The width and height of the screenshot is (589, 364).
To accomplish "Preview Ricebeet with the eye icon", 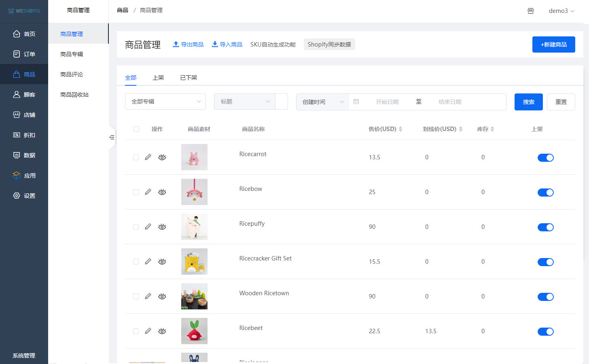I will coord(162,331).
